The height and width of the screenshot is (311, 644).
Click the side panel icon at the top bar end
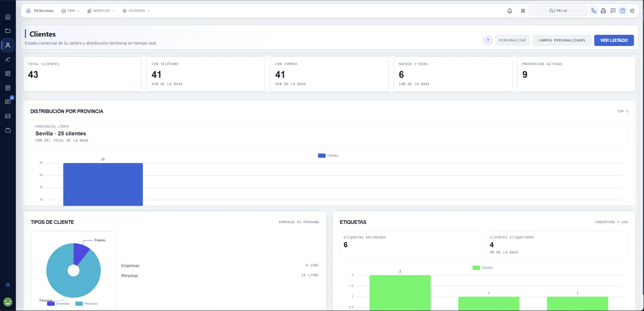[632, 11]
